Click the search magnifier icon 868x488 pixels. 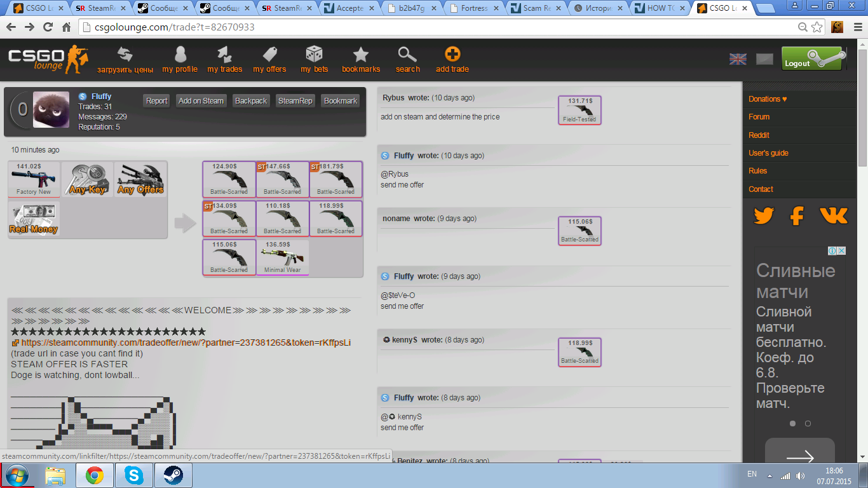click(407, 55)
